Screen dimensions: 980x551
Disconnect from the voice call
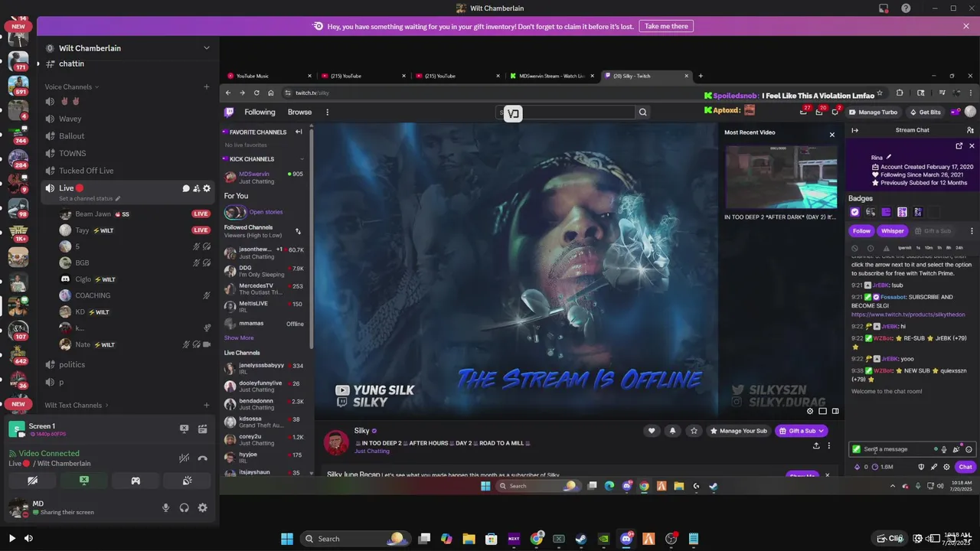click(202, 458)
